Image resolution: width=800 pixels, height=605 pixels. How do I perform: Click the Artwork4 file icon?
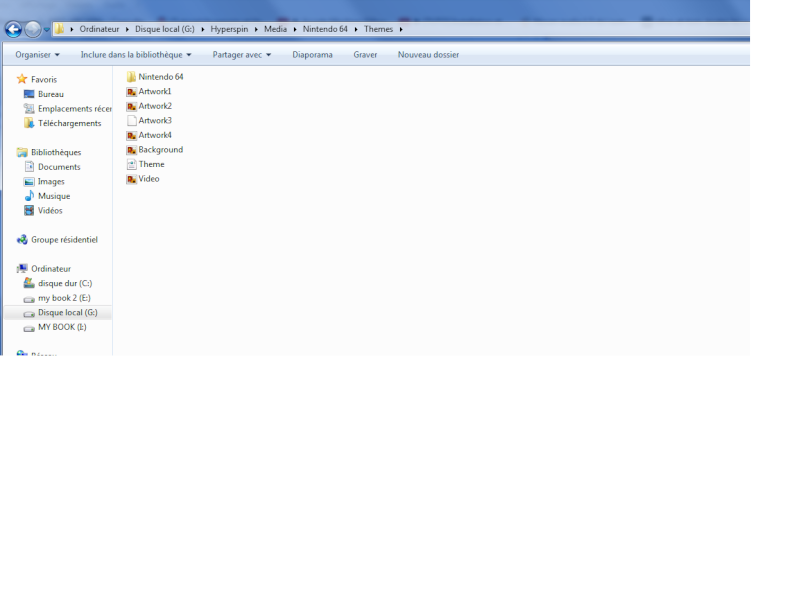click(132, 135)
